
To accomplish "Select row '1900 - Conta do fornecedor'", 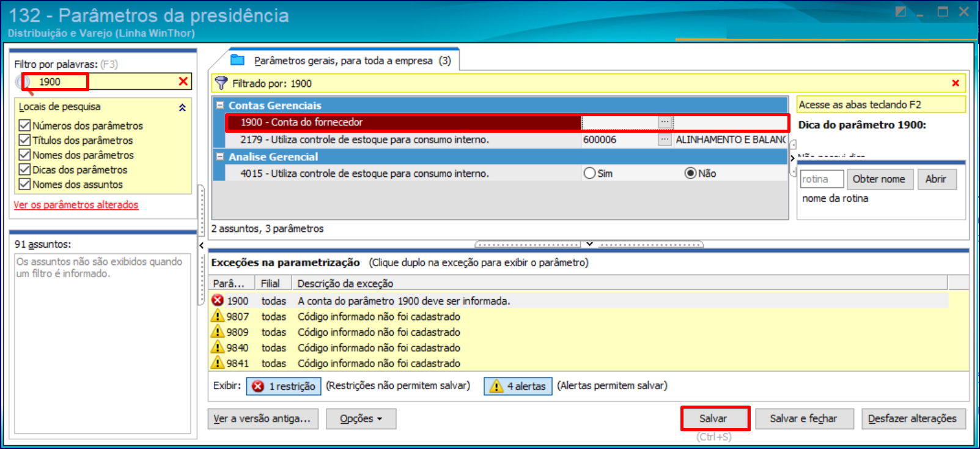I will [x=507, y=122].
